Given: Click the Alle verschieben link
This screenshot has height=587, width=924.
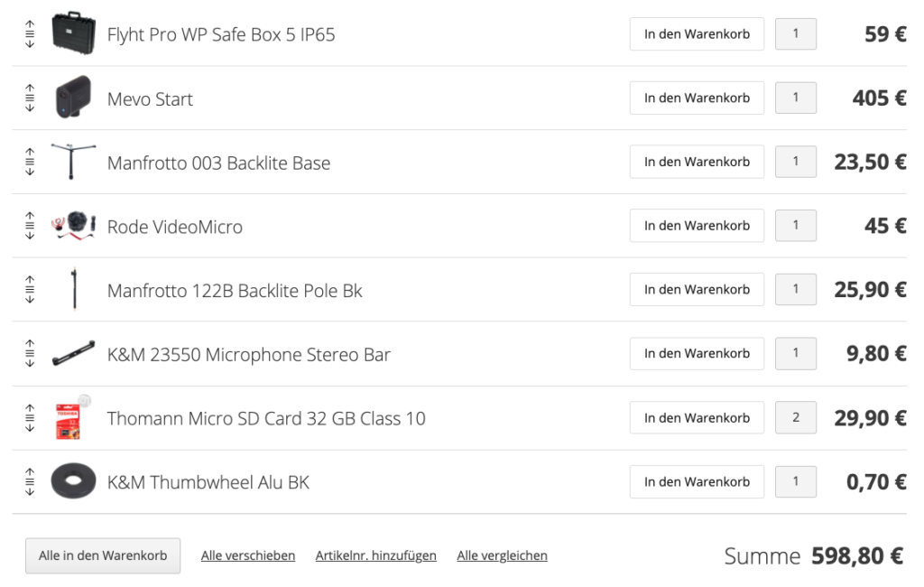Looking at the screenshot, I should pos(248,555).
